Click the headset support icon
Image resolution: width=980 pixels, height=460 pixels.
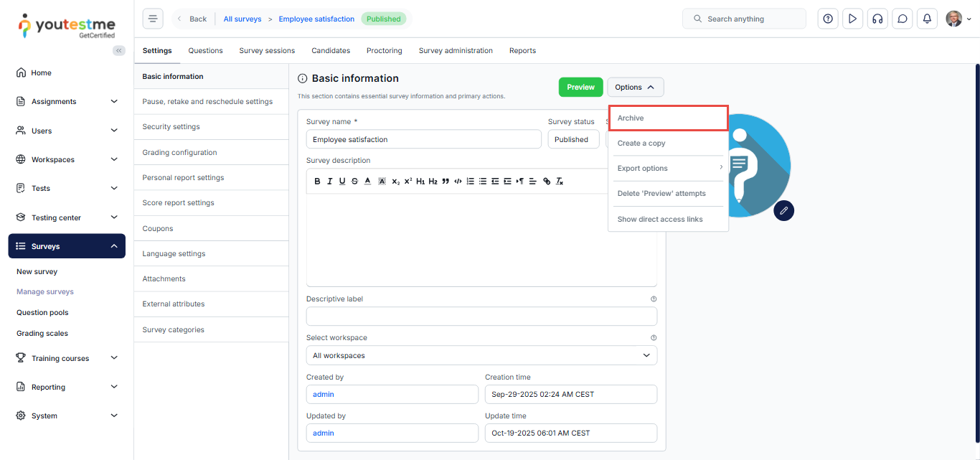pos(877,19)
